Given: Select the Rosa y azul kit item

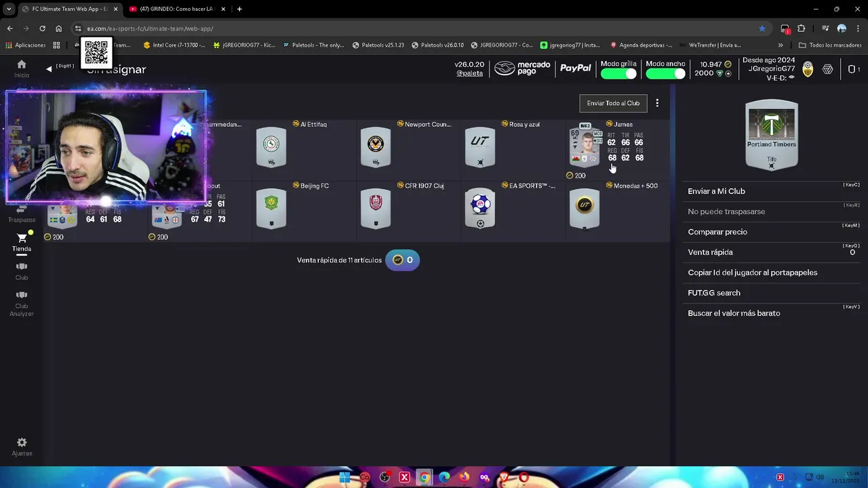Looking at the screenshot, I should [x=480, y=147].
